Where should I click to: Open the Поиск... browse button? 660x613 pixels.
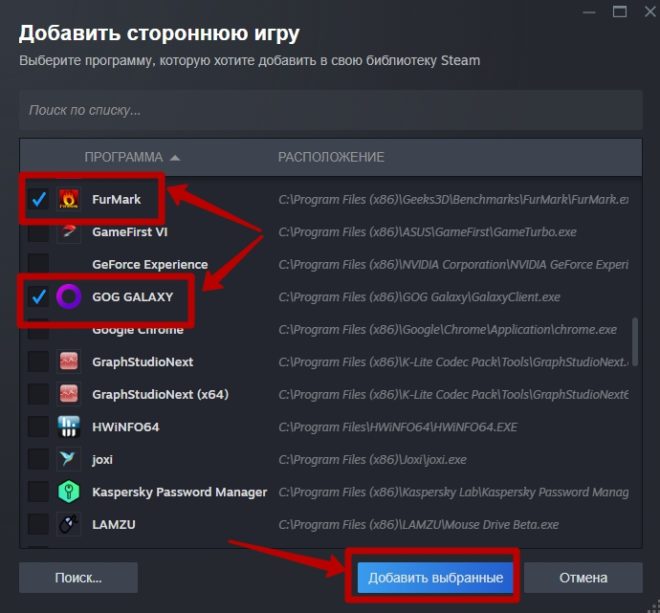click(x=78, y=578)
